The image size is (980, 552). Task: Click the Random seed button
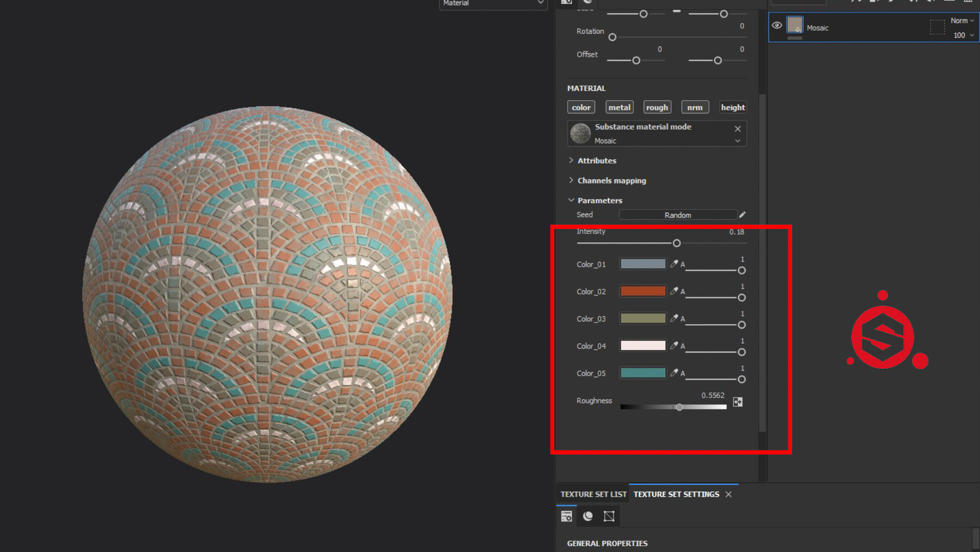pos(677,214)
